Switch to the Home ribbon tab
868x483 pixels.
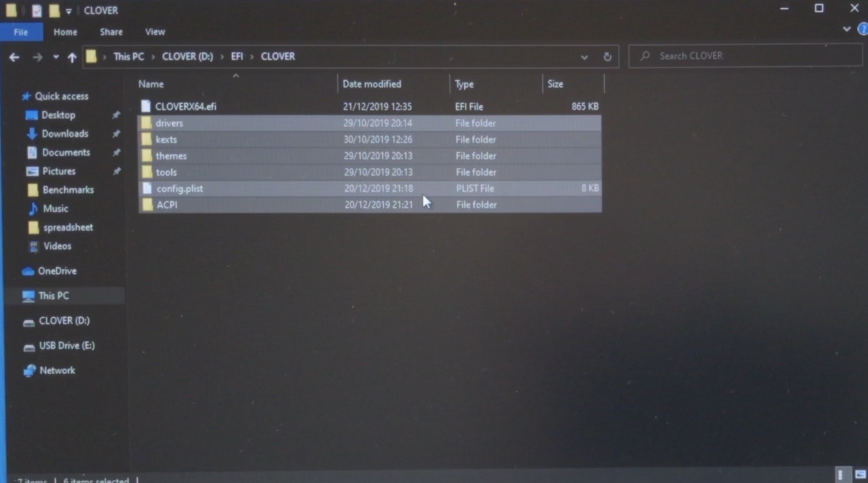coord(65,32)
